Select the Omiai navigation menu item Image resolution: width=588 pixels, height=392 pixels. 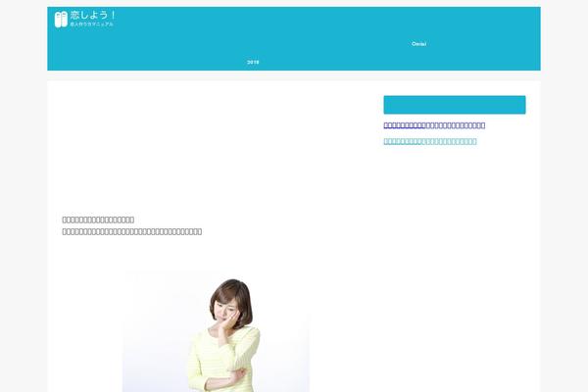pos(418,44)
